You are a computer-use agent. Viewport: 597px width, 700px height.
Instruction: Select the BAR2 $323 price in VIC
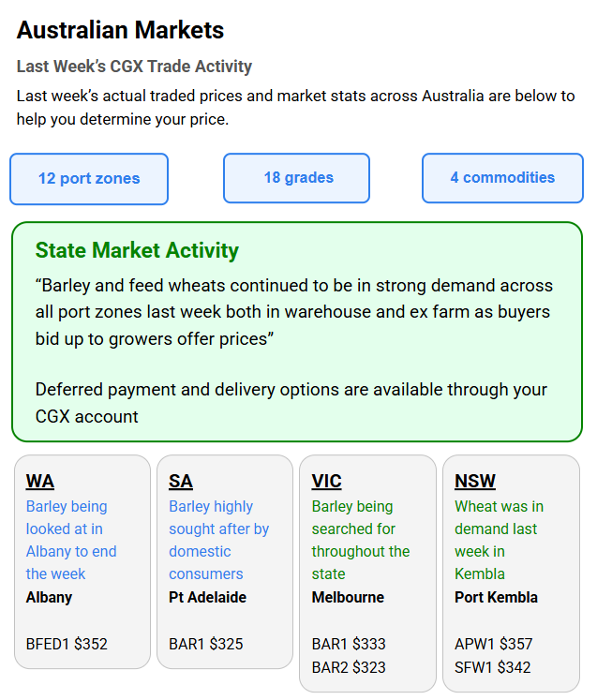pyautogui.click(x=349, y=667)
